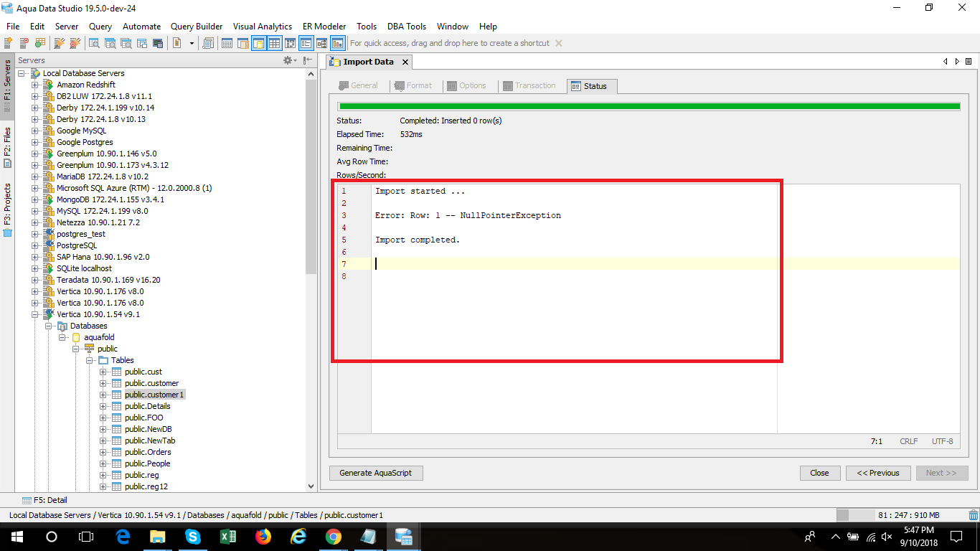The width and height of the screenshot is (980, 551).
Task: Select the public.FOO table
Action: click(x=143, y=418)
